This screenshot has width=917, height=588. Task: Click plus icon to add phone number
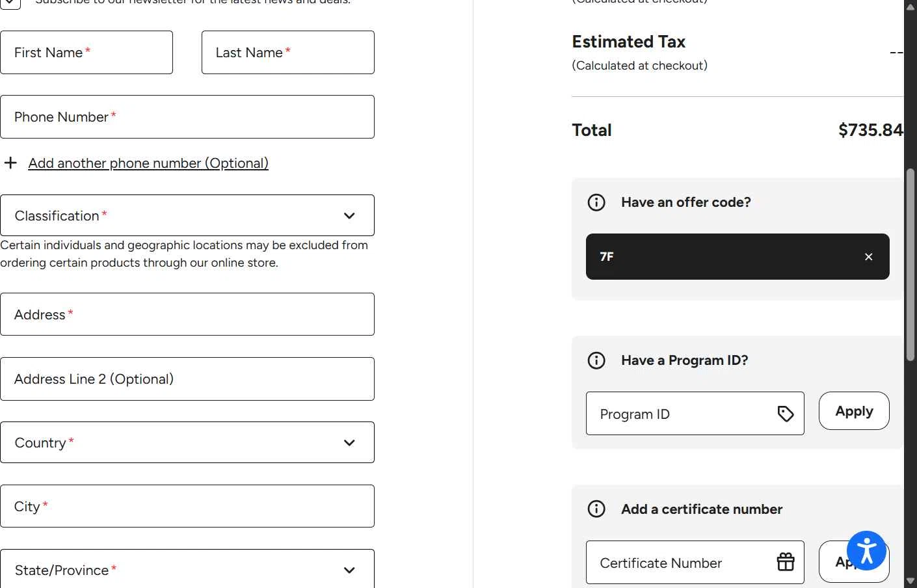pyautogui.click(x=10, y=163)
